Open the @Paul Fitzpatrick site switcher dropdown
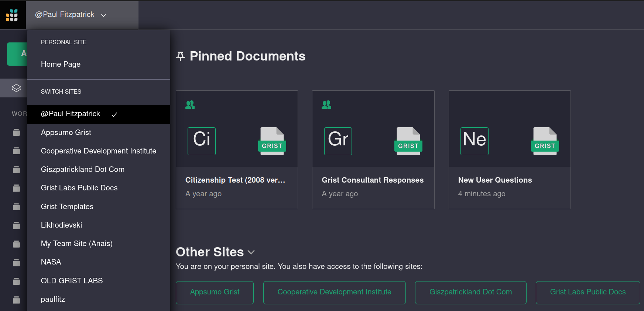 82,15
